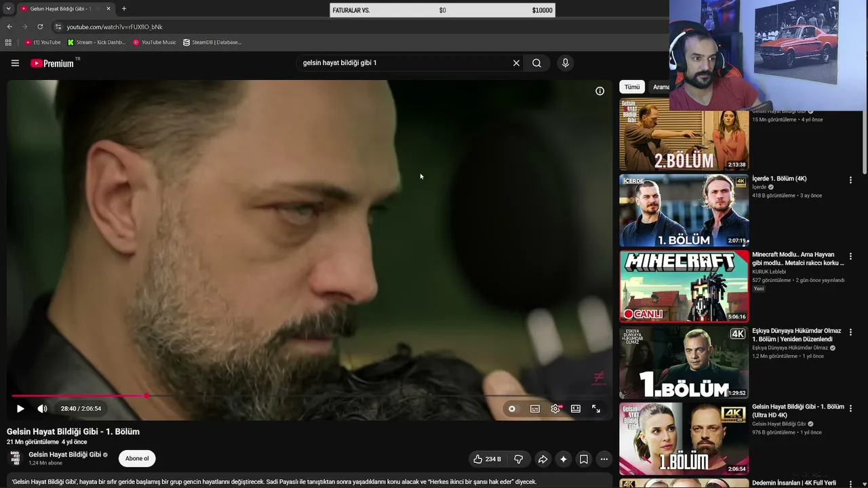
Task: Open the (1) YouTube bookmark
Action: tap(43, 42)
